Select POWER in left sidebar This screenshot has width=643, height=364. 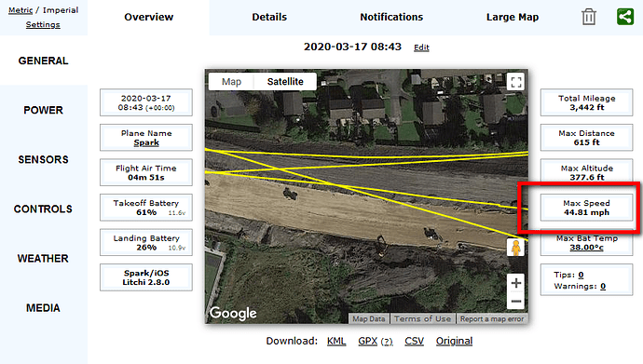coord(43,110)
